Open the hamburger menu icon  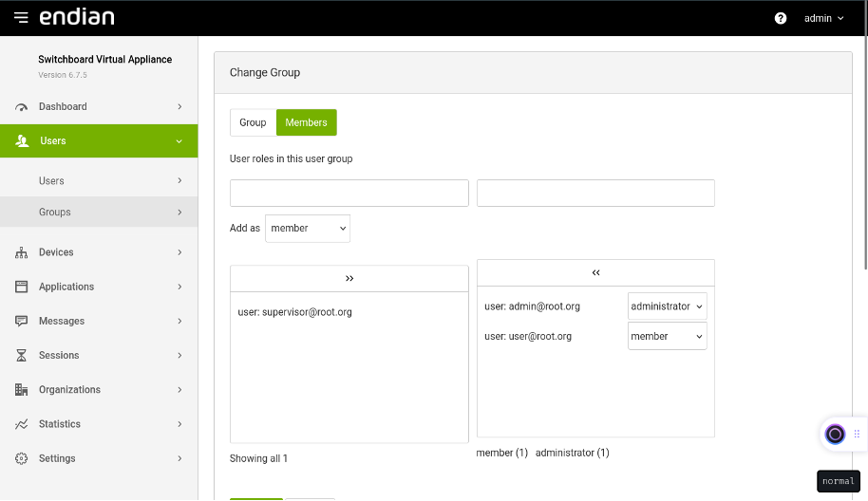click(x=21, y=18)
